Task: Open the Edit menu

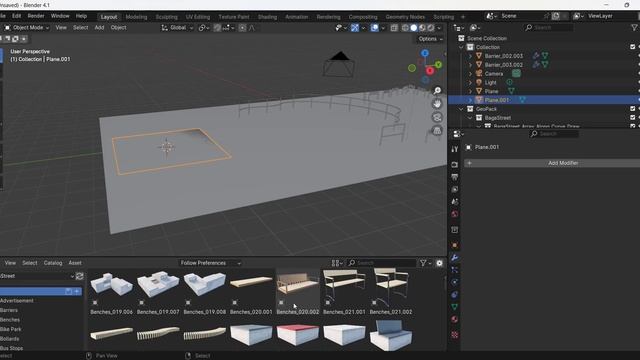Action: pos(16,16)
